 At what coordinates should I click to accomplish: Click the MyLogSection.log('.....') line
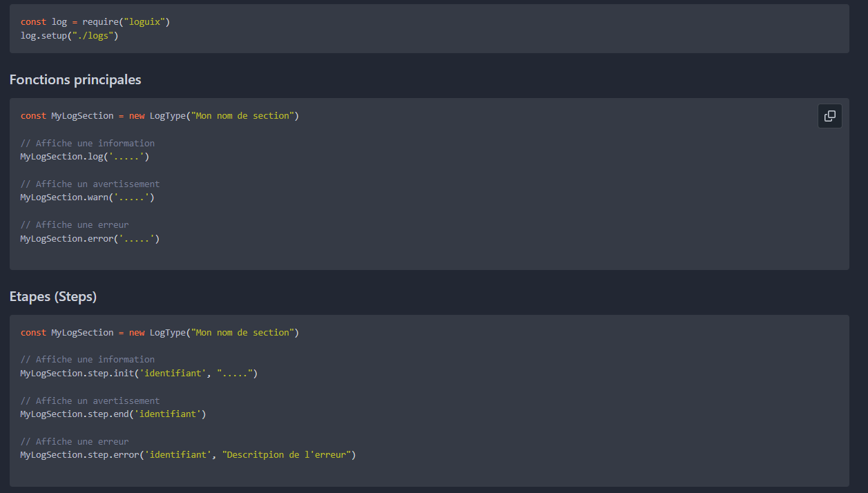[84, 157]
